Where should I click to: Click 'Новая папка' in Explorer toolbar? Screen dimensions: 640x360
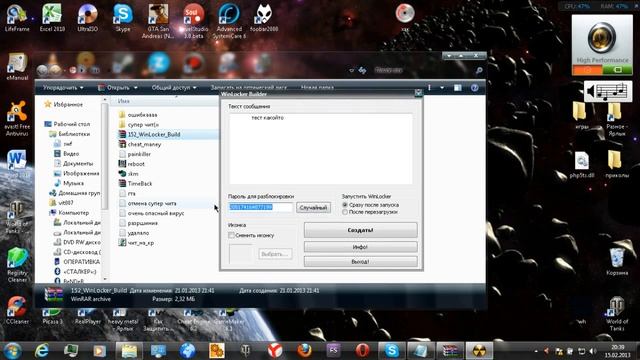click(x=317, y=87)
